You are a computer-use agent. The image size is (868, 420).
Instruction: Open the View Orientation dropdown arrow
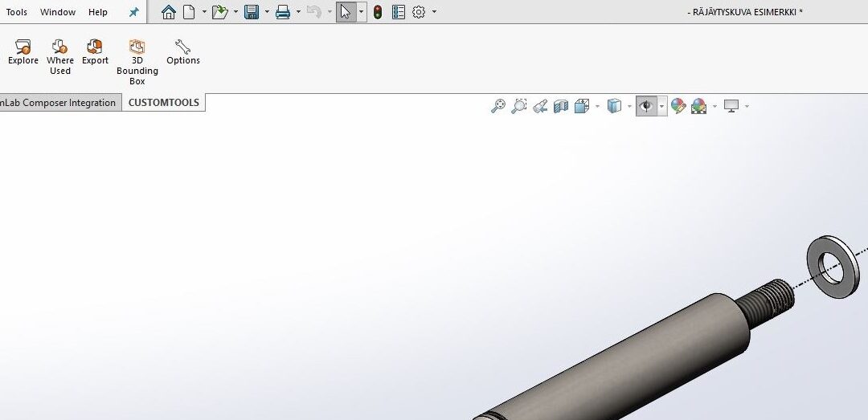coord(597,106)
